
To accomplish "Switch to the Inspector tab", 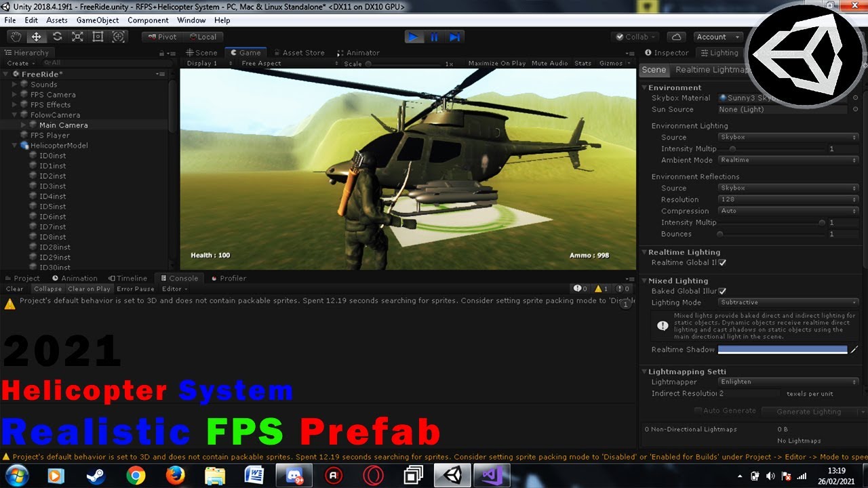I will [667, 52].
